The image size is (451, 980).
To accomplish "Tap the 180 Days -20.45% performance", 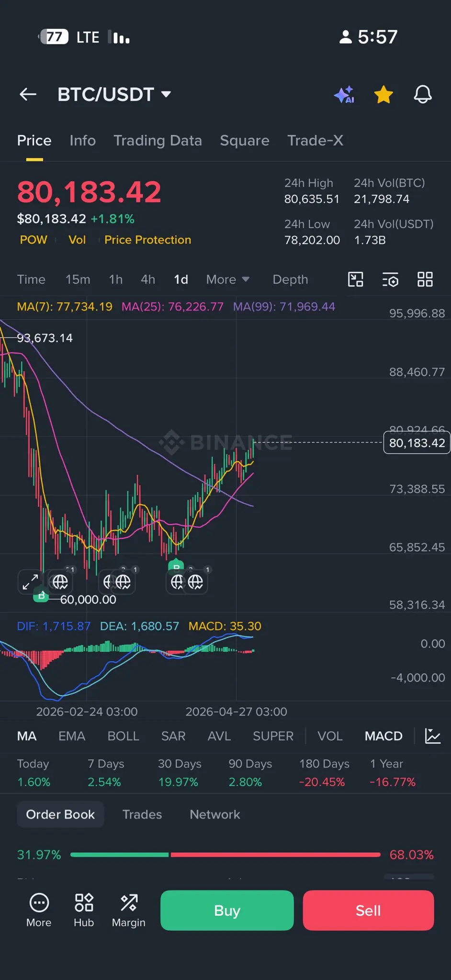I will click(x=324, y=773).
